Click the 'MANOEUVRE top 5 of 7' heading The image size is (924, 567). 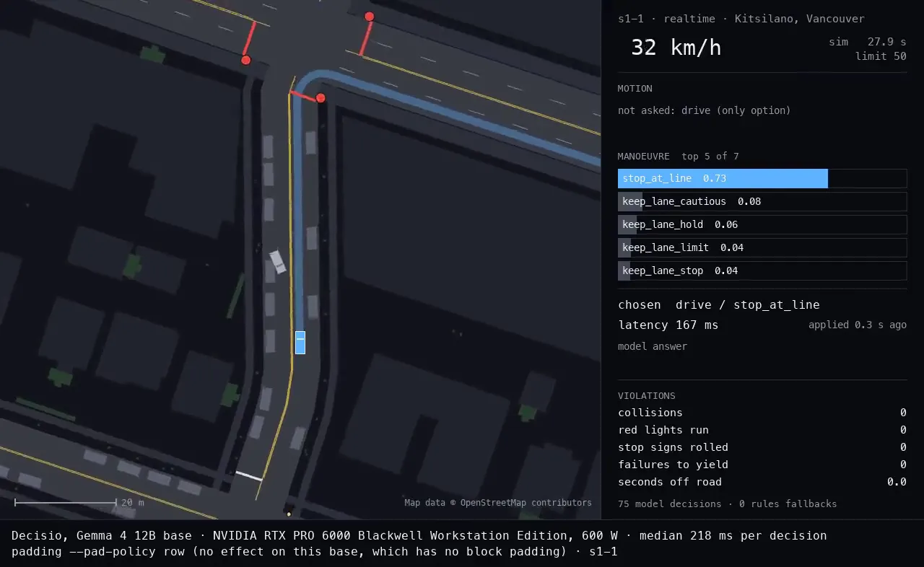pyautogui.click(x=679, y=157)
